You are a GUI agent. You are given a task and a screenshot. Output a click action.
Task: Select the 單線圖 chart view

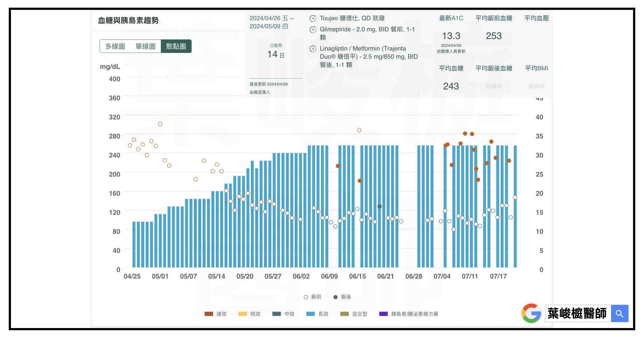click(145, 46)
